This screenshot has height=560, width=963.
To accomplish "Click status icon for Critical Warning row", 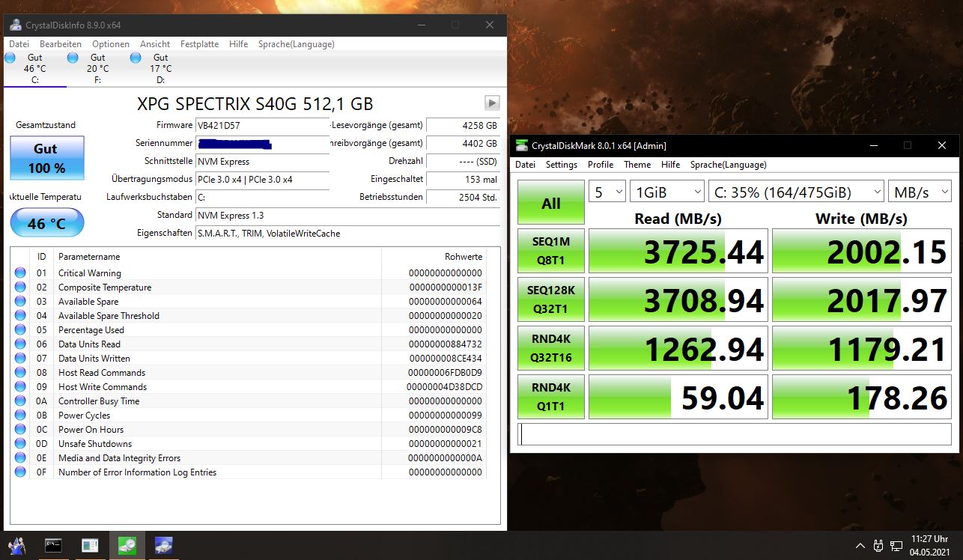I will 20,273.
